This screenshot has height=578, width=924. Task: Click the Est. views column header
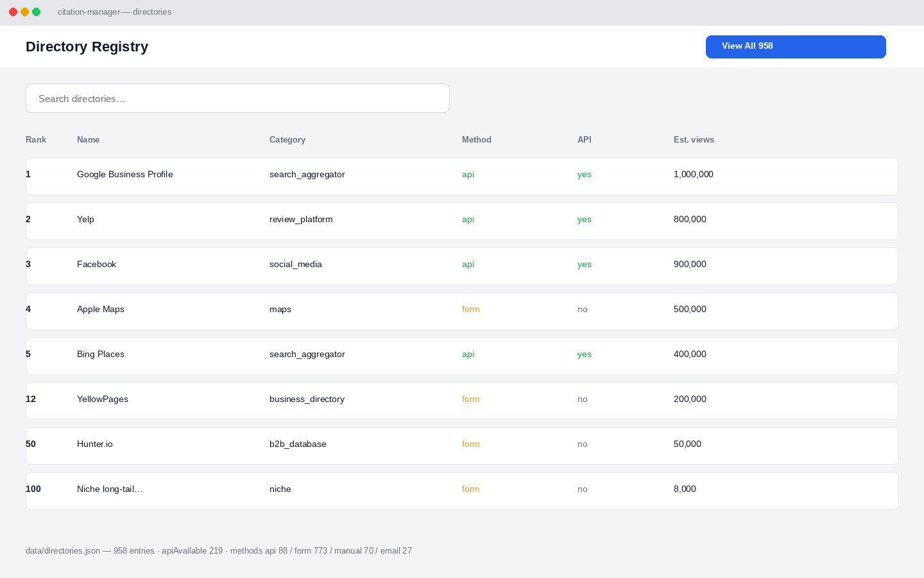click(x=694, y=139)
